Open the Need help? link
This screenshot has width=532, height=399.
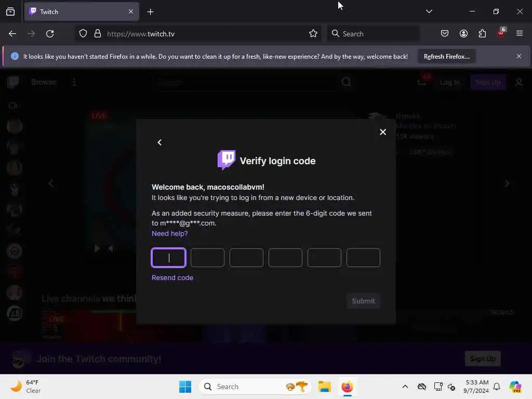170,233
